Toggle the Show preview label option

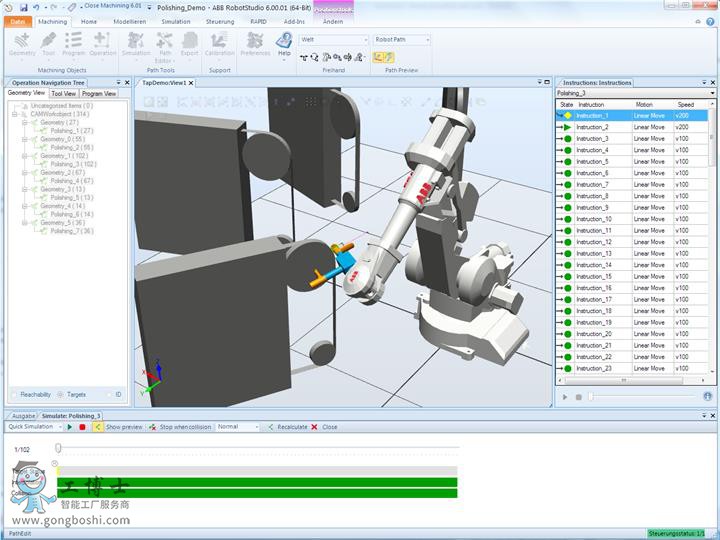click(x=124, y=427)
